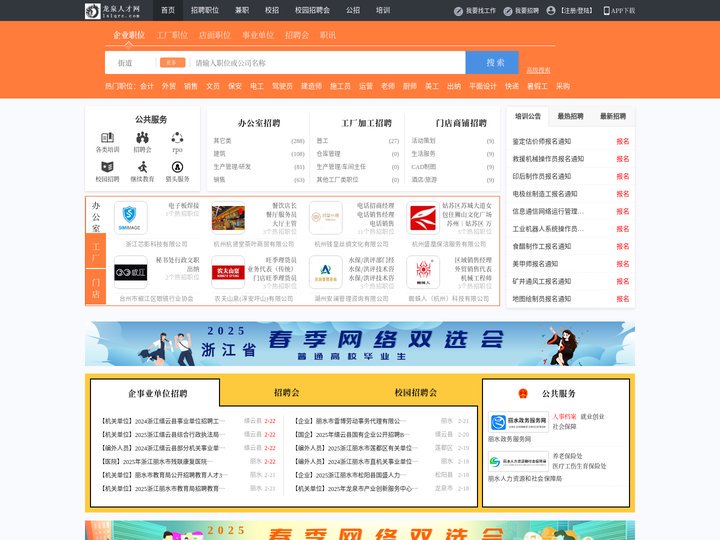
Task: Click the 我要找工作 icon in the header
Action: tap(458, 11)
